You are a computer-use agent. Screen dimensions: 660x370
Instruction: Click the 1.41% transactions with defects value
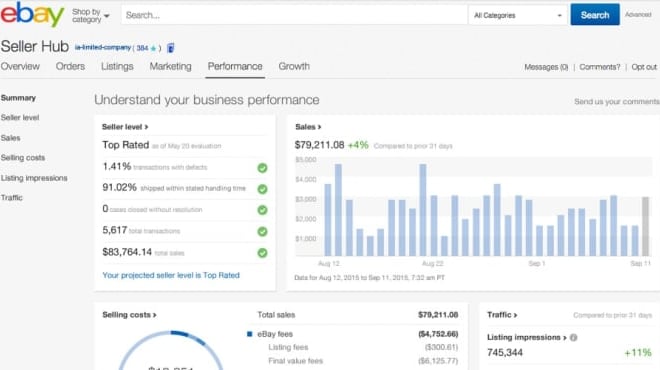tap(117, 167)
